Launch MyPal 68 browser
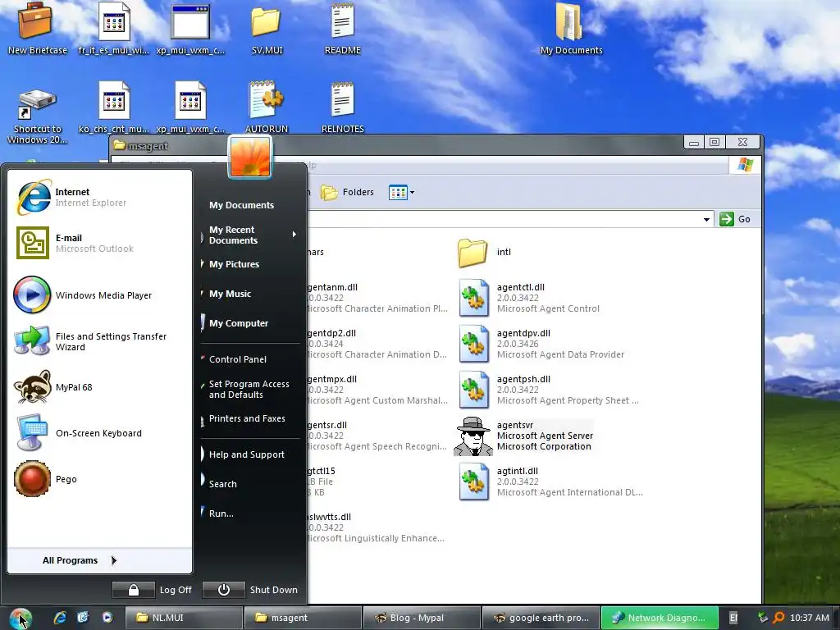The height and width of the screenshot is (630, 840). [99, 387]
